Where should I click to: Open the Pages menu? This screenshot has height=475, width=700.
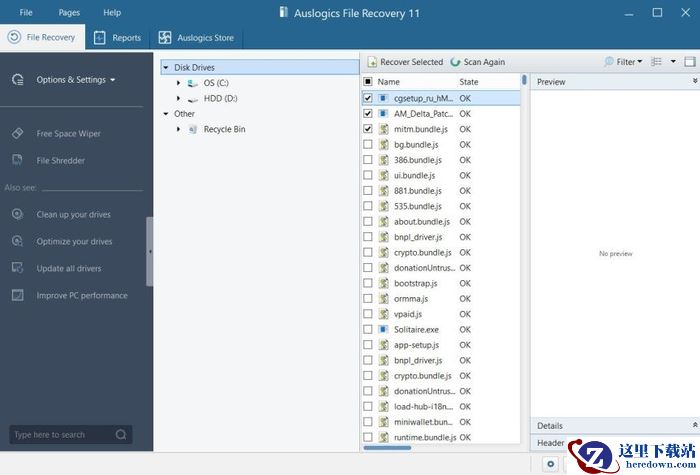(x=69, y=12)
